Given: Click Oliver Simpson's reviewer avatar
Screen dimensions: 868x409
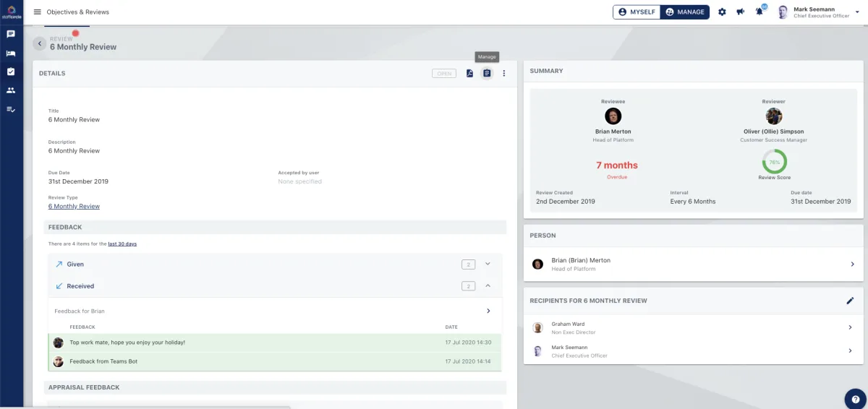Looking at the screenshot, I should tap(774, 116).
